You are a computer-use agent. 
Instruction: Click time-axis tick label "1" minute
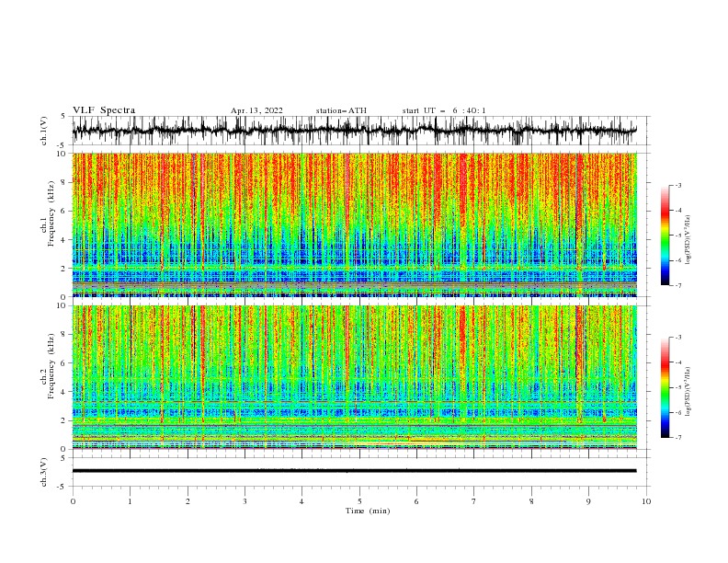(x=130, y=501)
